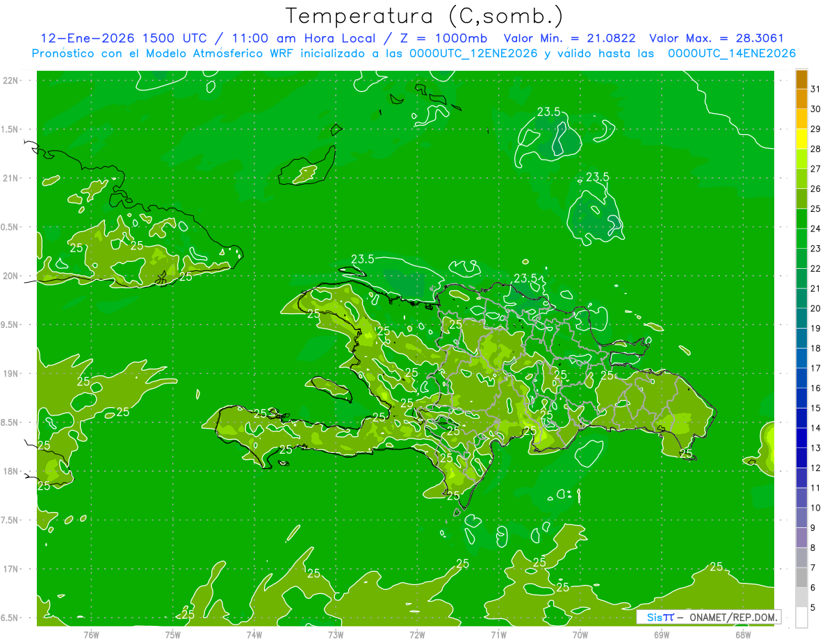Viewport: 834px width, 644px height.
Task: Select the "74W" longitude label
Action: pos(254,634)
